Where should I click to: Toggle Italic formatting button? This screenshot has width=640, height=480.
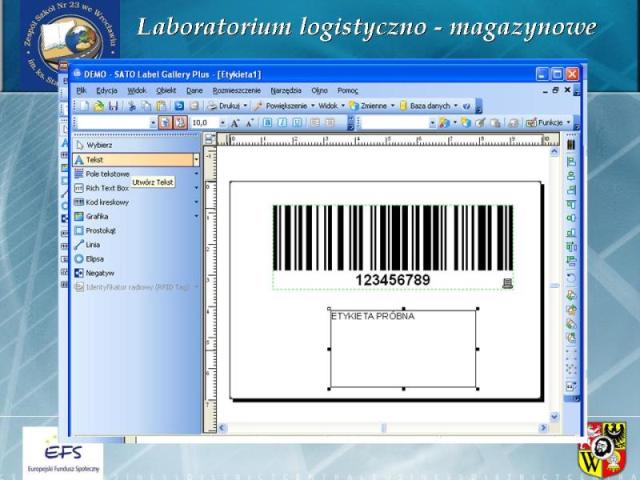(x=282, y=122)
